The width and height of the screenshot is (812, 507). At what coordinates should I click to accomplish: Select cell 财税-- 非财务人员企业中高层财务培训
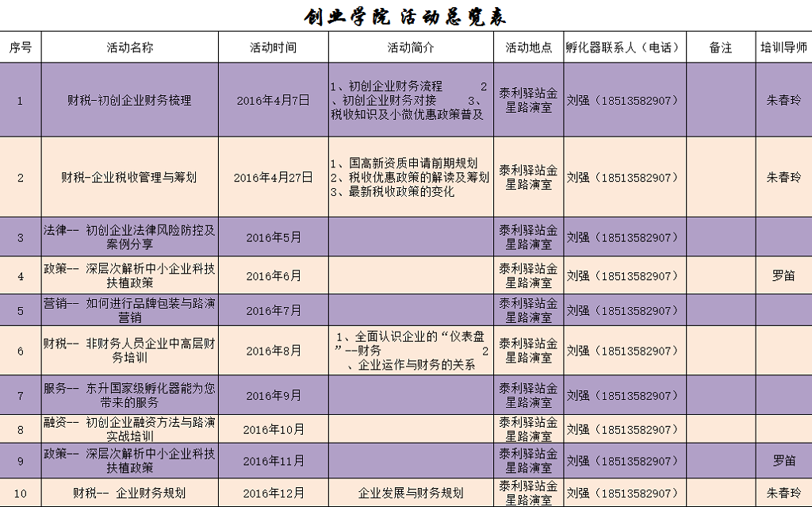pyautogui.click(x=130, y=351)
